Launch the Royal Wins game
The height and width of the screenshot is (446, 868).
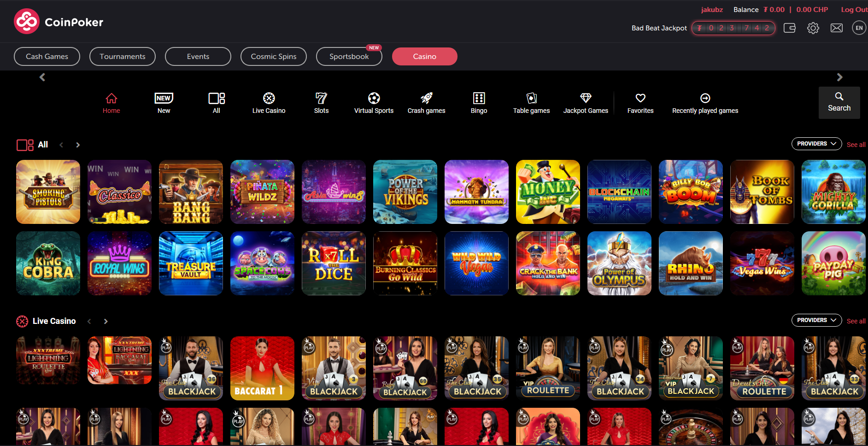click(119, 263)
